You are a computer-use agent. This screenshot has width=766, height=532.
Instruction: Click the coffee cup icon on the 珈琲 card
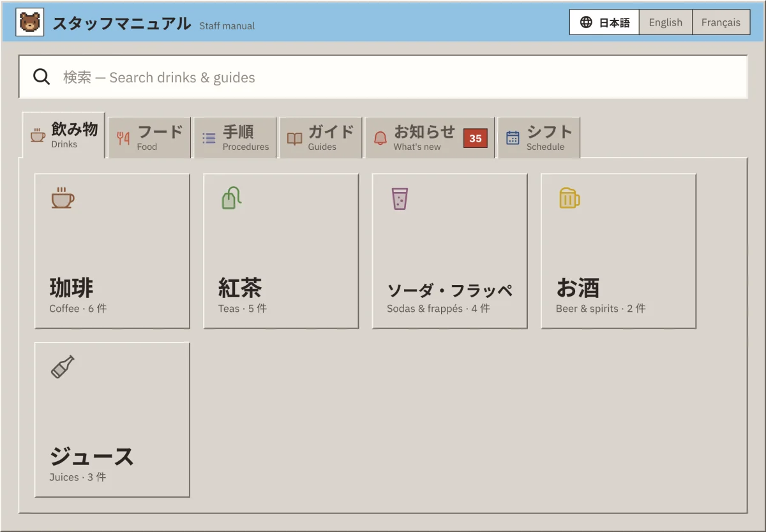tap(63, 198)
